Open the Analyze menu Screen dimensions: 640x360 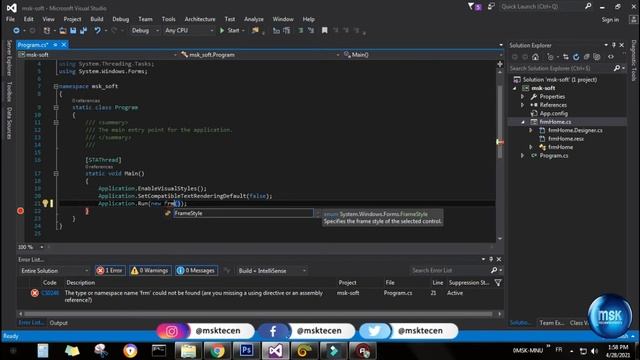(x=253, y=19)
